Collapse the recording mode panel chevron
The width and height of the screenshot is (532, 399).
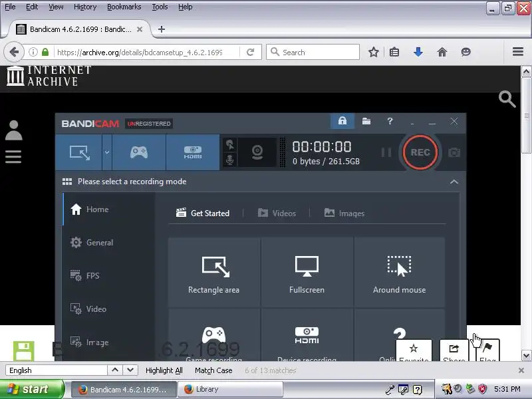454,182
